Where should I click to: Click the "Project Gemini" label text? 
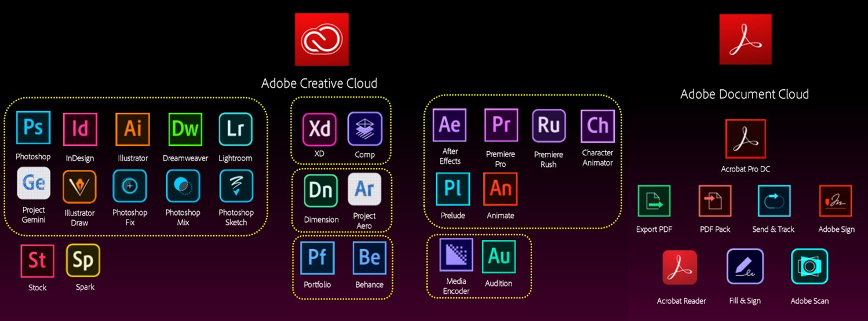coord(34,214)
